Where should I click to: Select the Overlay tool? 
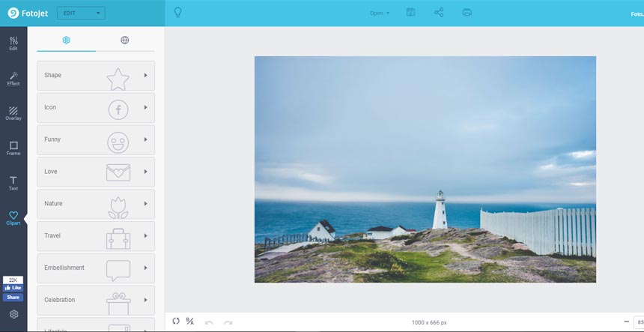click(x=13, y=113)
